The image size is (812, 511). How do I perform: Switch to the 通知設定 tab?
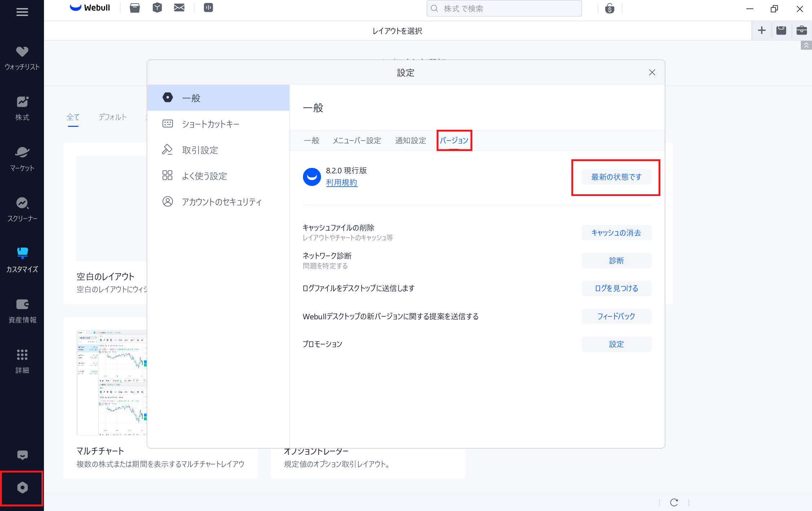410,141
